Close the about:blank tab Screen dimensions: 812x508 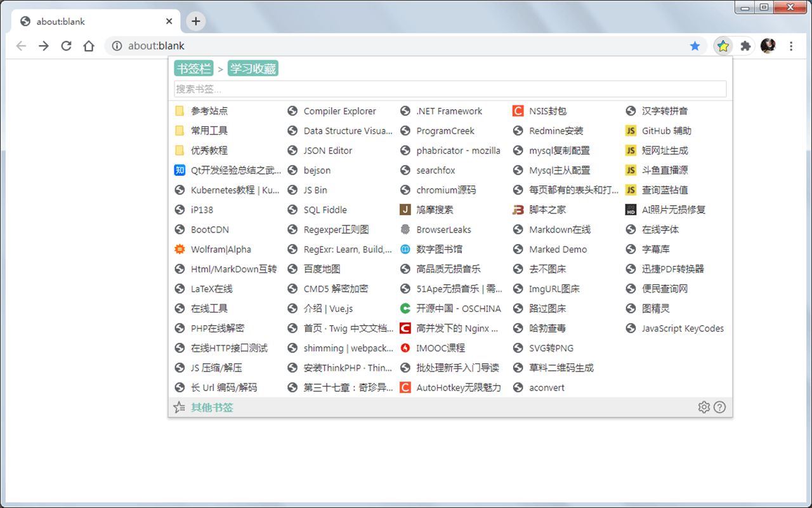point(169,21)
